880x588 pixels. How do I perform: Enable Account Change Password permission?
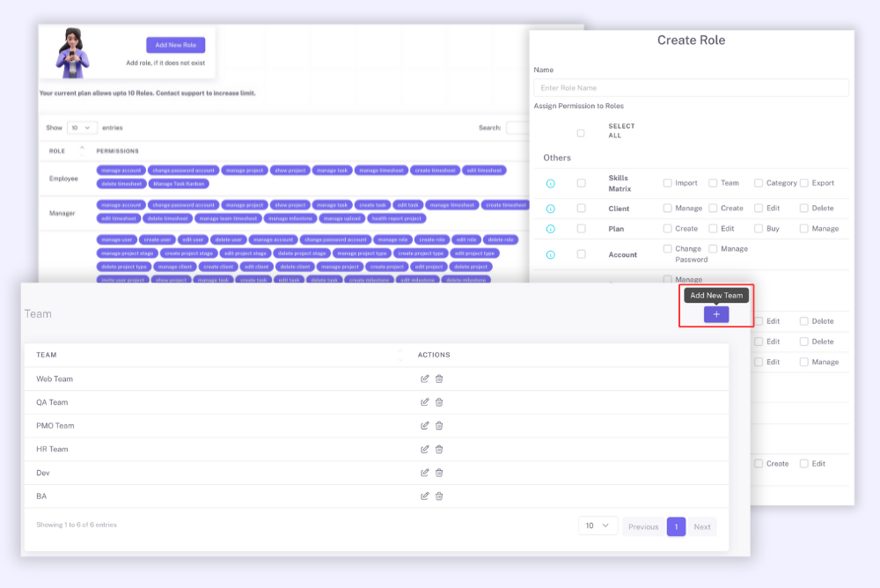[x=667, y=249]
